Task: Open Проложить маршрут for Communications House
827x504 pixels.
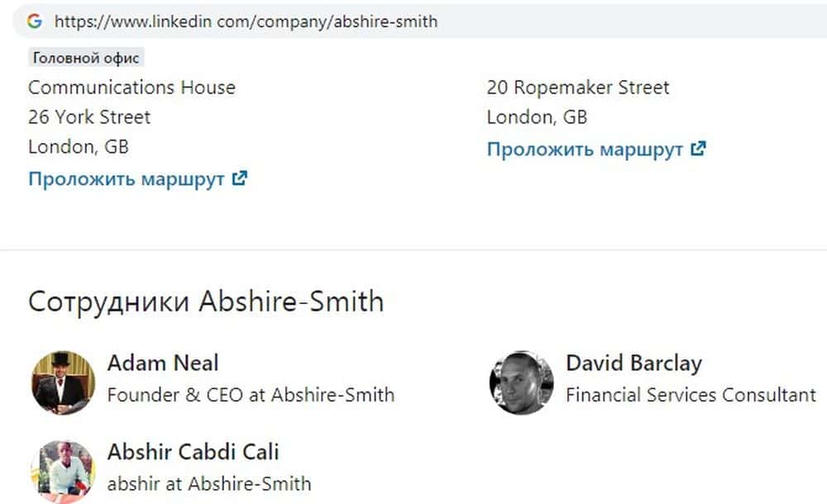Action: pos(127,179)
